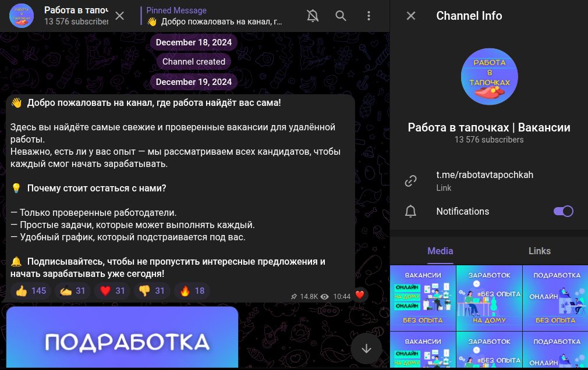
Task: Click the 'Channel Info' panel heading
Action: [x=469, y=16]
